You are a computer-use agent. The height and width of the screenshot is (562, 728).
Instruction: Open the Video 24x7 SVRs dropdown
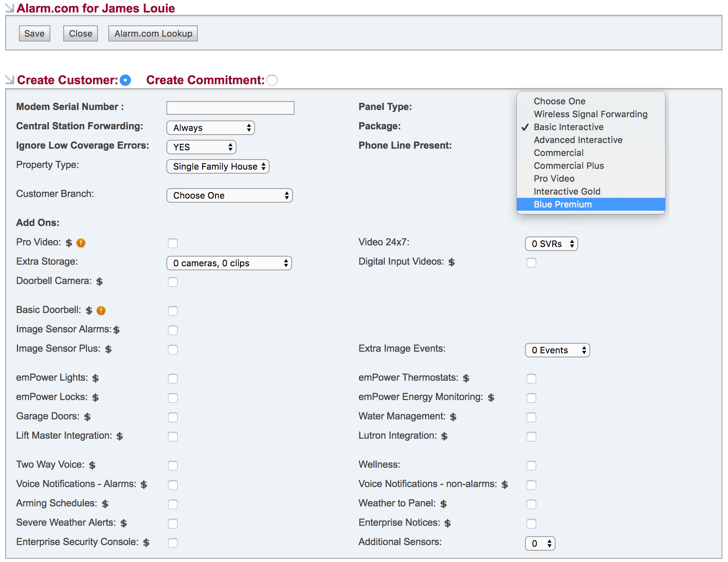551,244
